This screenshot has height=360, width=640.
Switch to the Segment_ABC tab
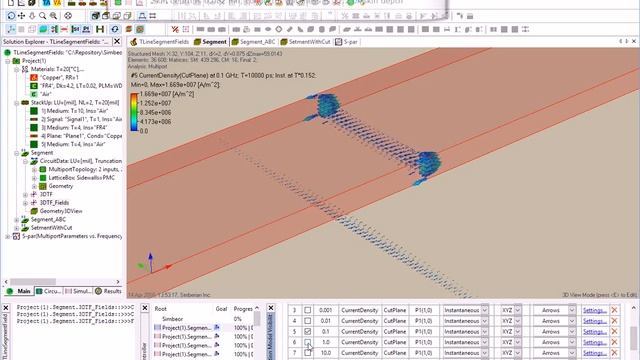[253, 42]
